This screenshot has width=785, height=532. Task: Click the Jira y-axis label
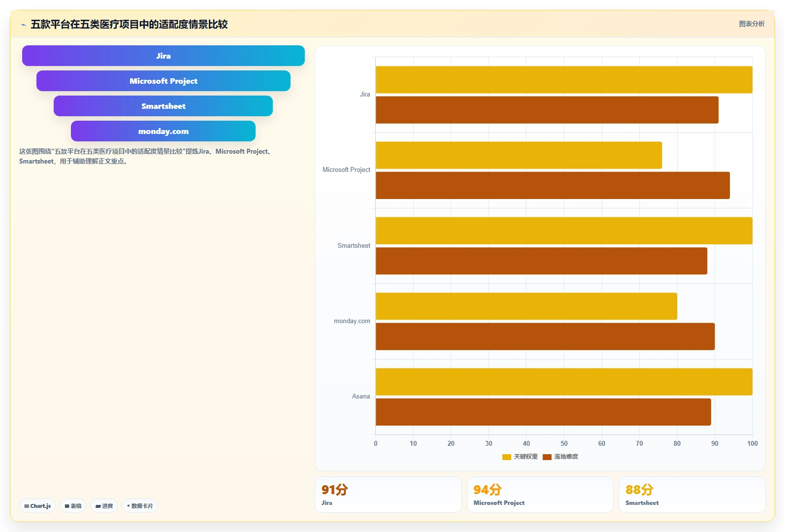tap(365, 95)
